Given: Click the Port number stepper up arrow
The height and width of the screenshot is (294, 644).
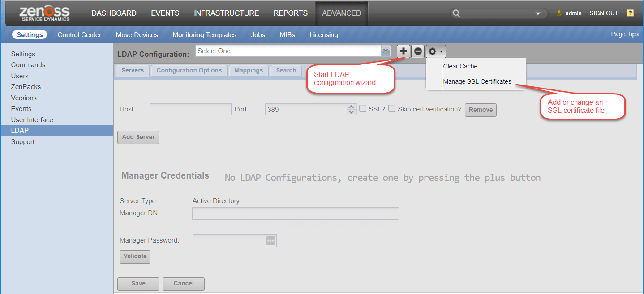Looking at the screenshot, I should pyautogui.click(x=351, y=107).
